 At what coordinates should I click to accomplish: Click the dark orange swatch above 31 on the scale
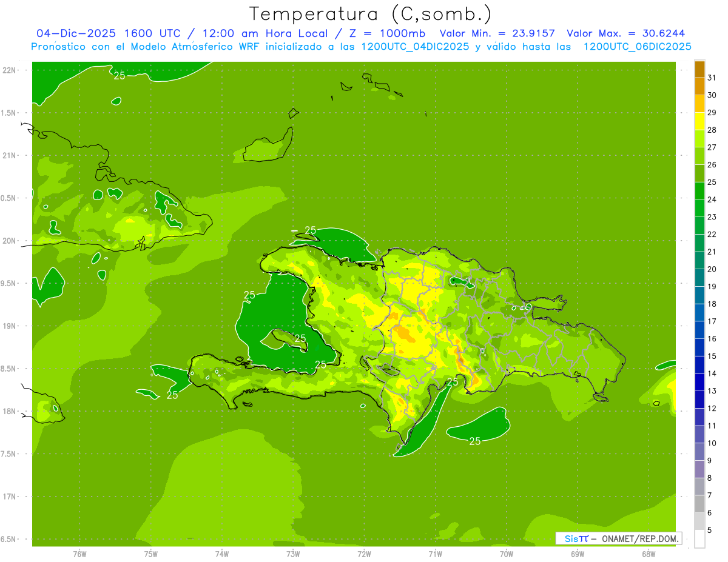click(x=699, y=69)
